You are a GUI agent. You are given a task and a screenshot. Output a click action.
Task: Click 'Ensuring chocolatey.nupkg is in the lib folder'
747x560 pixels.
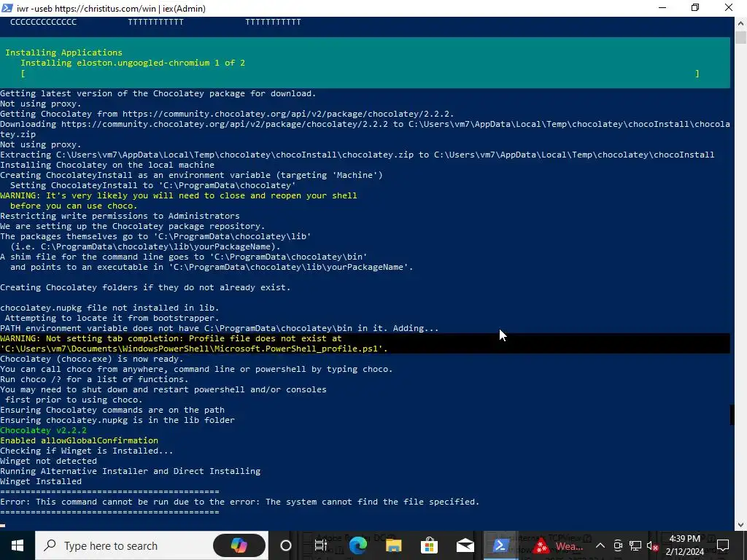pos(117,421)
